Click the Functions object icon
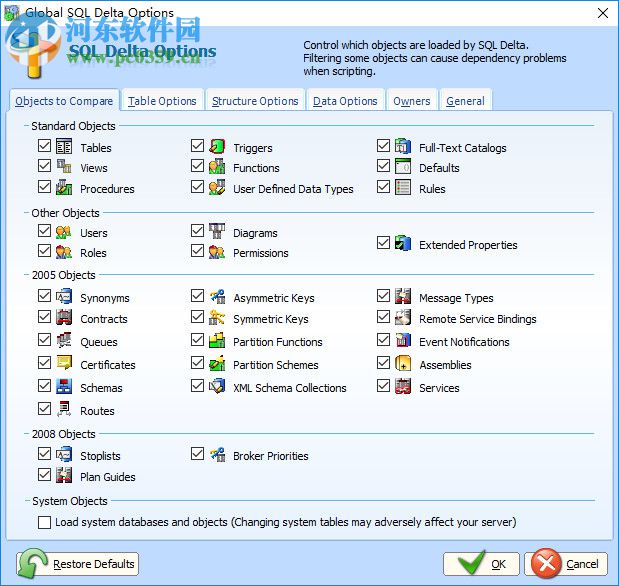Image resolution: width=619 pixels, height=586 pixels. [217, 166]
